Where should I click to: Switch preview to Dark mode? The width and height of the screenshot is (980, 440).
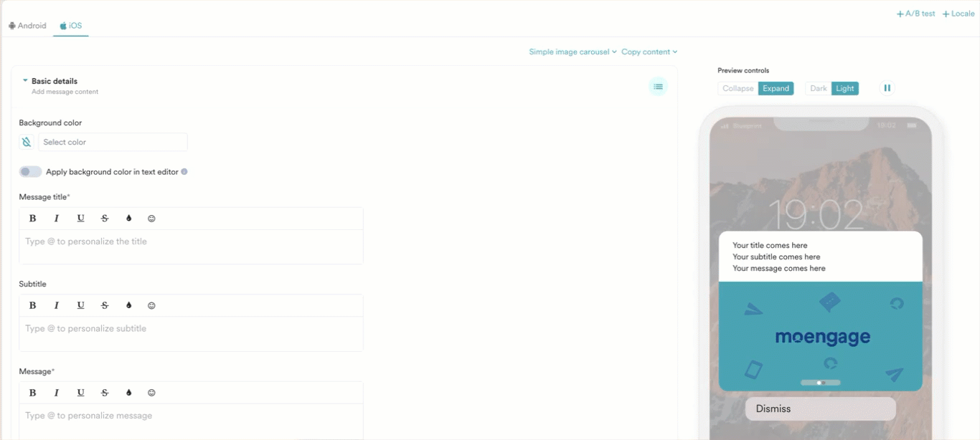[x=818, y=88]
